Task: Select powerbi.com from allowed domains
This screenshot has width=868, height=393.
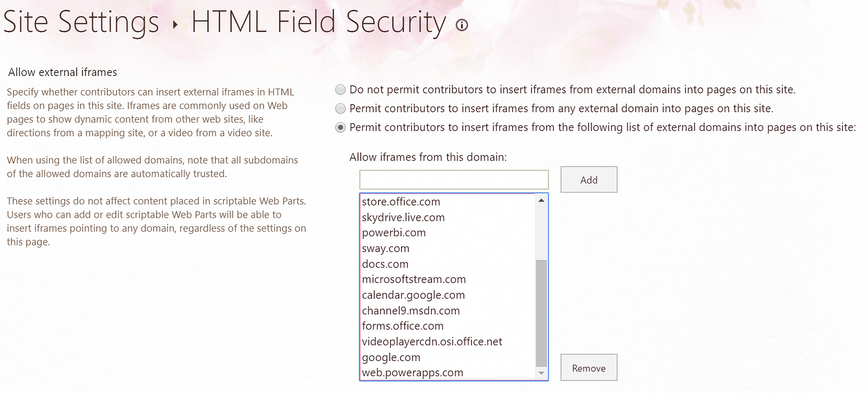Action: (x=394, y=233)
